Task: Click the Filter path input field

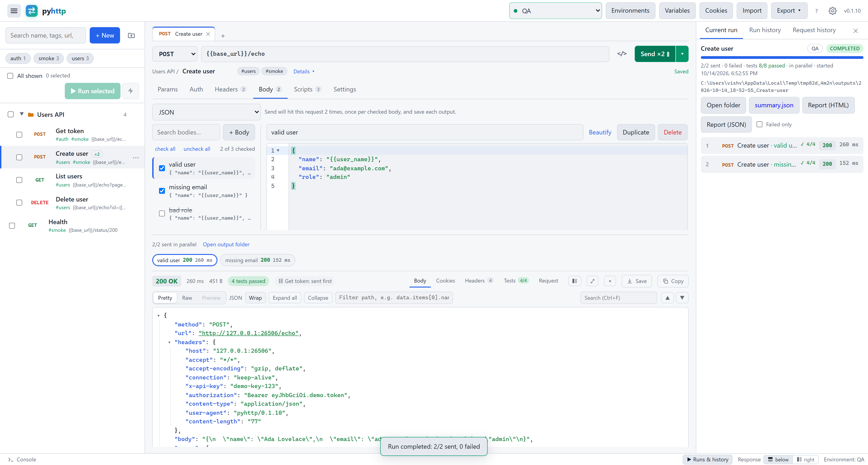Action: click(393, 298)
